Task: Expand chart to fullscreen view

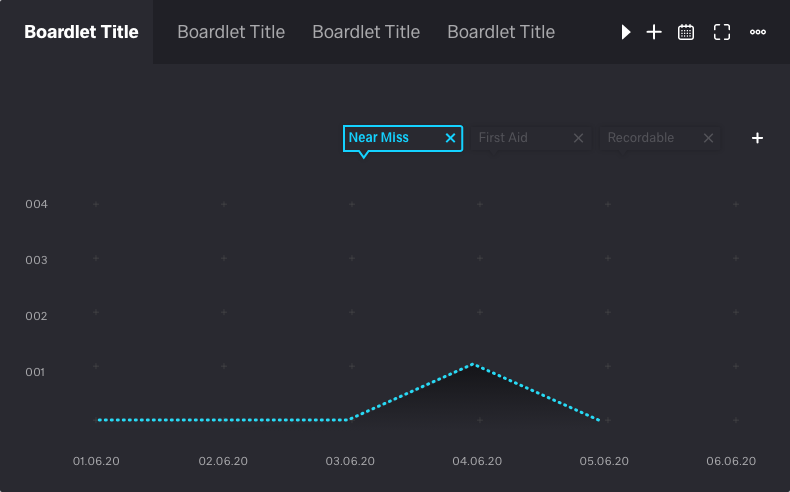Action: [722, 32]
